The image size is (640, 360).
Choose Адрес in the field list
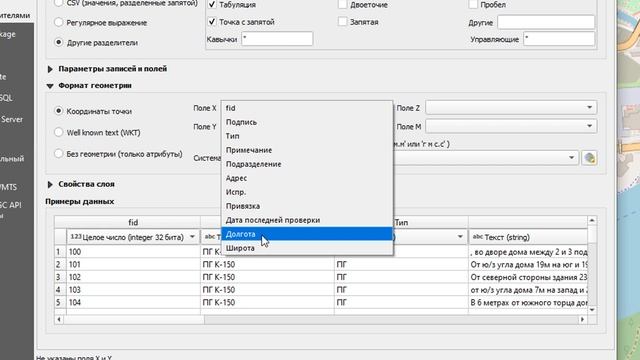(x=307, y=178)
